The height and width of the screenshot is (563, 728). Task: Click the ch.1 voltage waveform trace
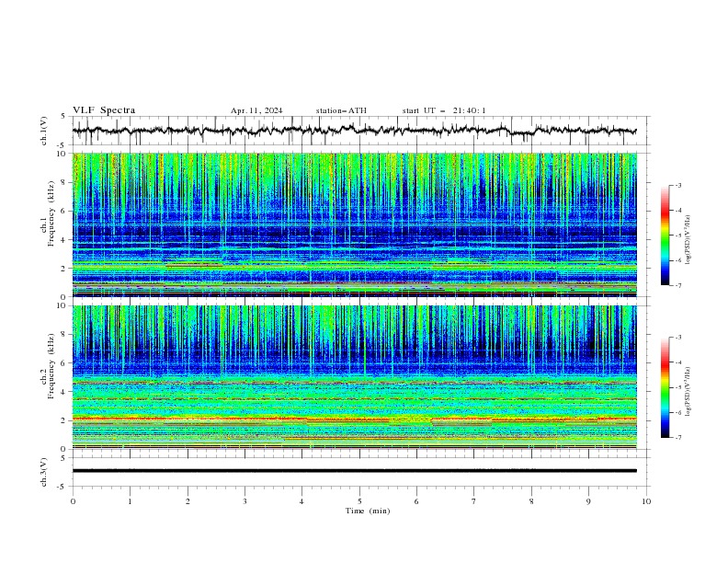click(x=354, y=131)
